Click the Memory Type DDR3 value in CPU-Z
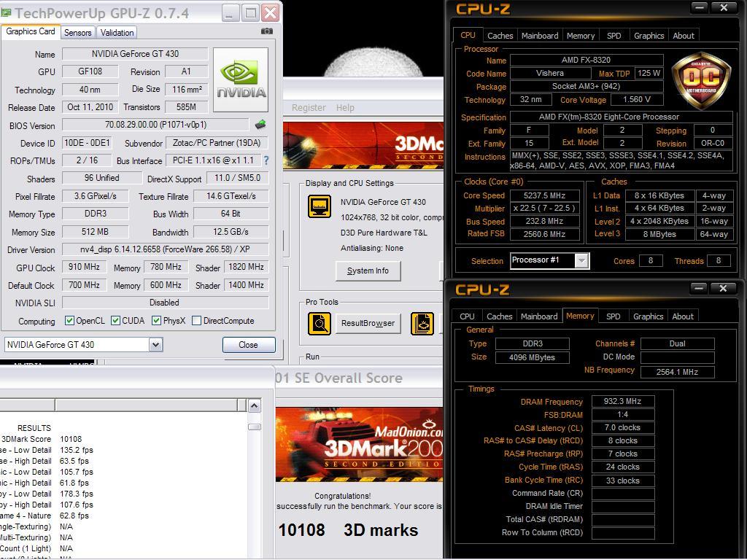This screenshot has width=747, height=560. coord(532,344)
